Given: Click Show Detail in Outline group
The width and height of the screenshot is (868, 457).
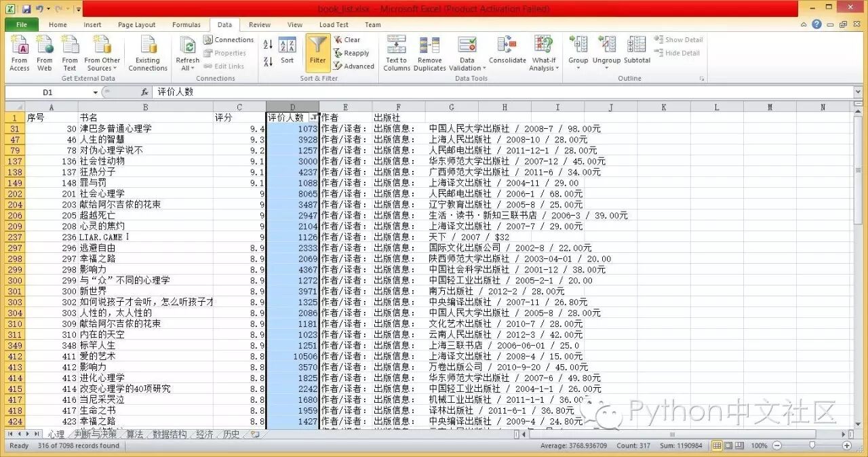Looking at the screenshot, I should (678, 40).
